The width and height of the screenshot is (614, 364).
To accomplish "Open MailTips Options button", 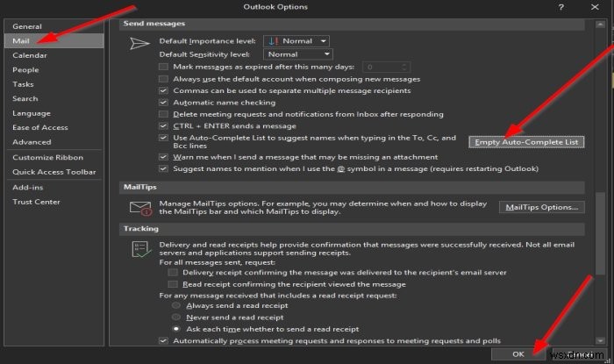I will pos(541,207).
